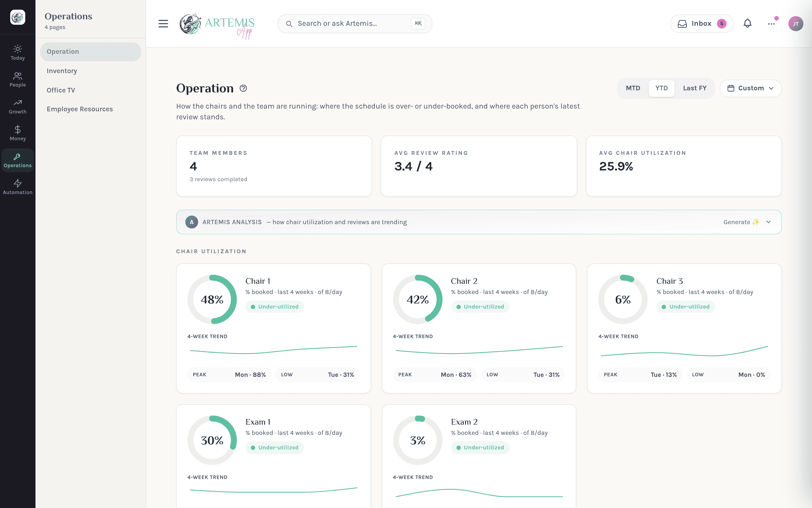Focus the Search or ask Artemis field
The height and width of the screenshot is (508, 812).
click(355, 24)
